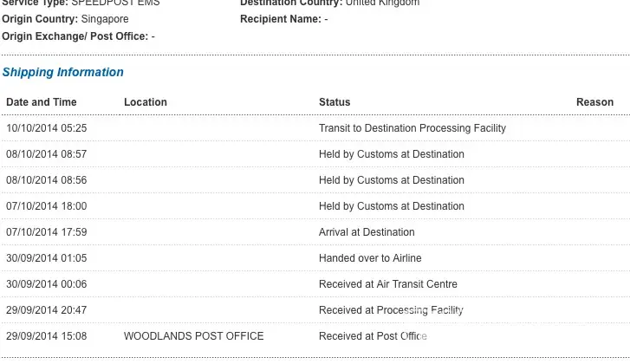Select the 07/10/2014 18:00 date entry
Viewport: 630px width, 364px height.
[x=47, y=206]
